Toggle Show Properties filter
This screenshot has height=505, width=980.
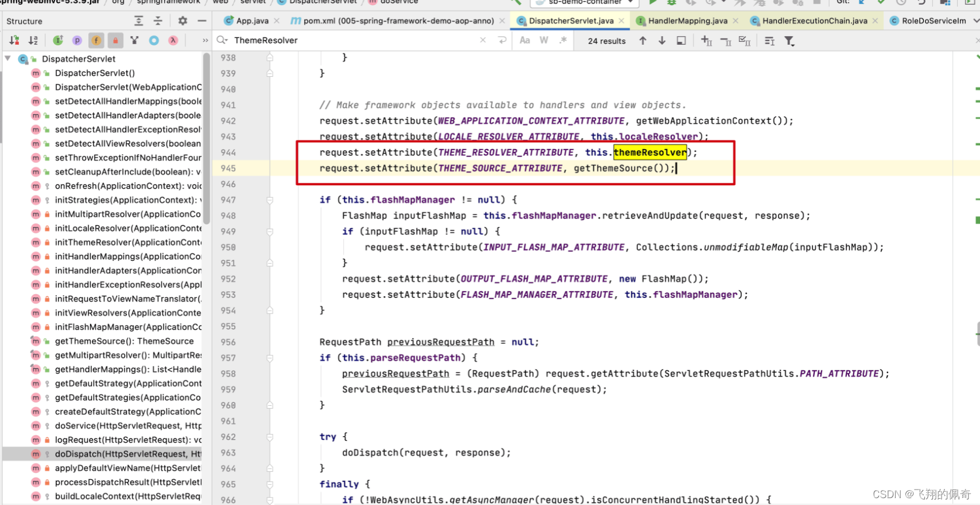click(x=77, y=40)
